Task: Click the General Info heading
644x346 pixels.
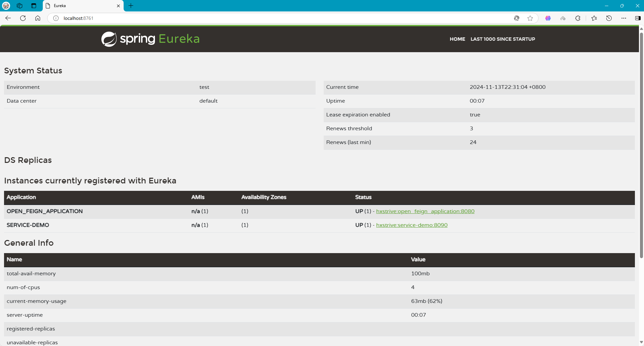Action: pyautogui.click(x=29, y=243)
